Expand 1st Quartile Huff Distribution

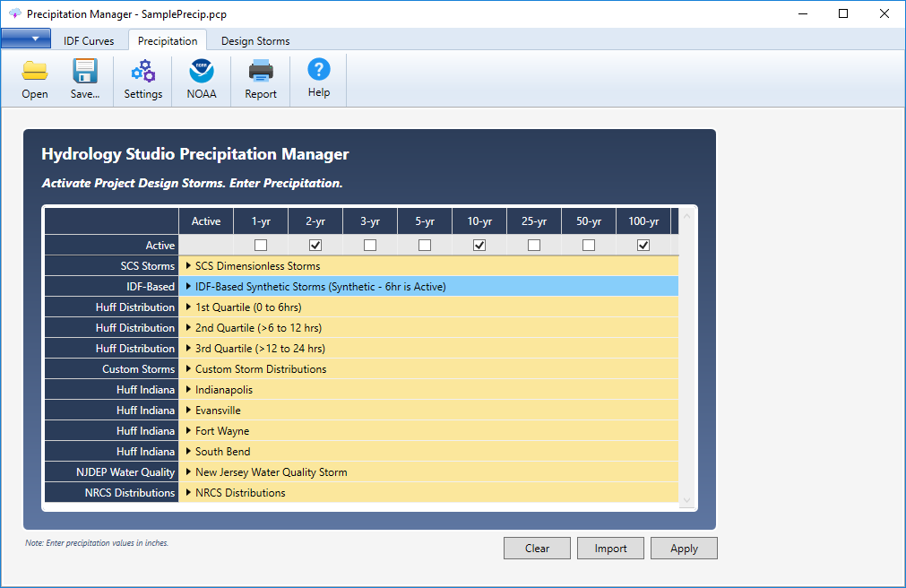point(188,307)
